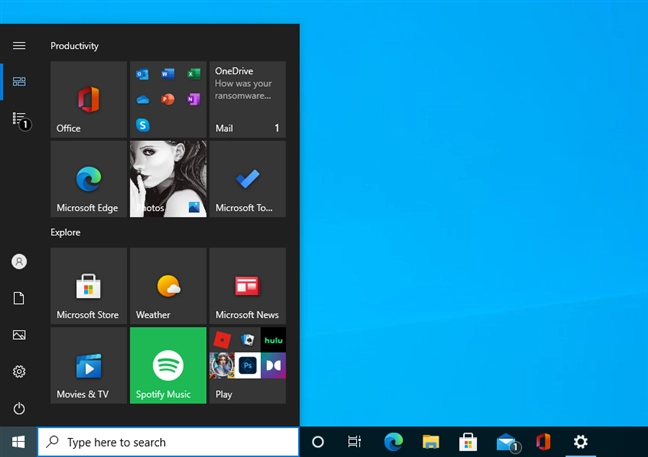Click the Cortana circle on taskbar
This screenshot has height=457, width=648.
(x=318, y=442)
